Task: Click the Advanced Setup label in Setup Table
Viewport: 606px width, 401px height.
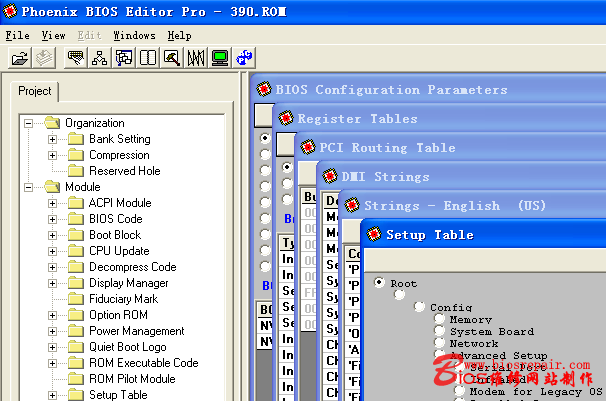Action: point(498,355)
